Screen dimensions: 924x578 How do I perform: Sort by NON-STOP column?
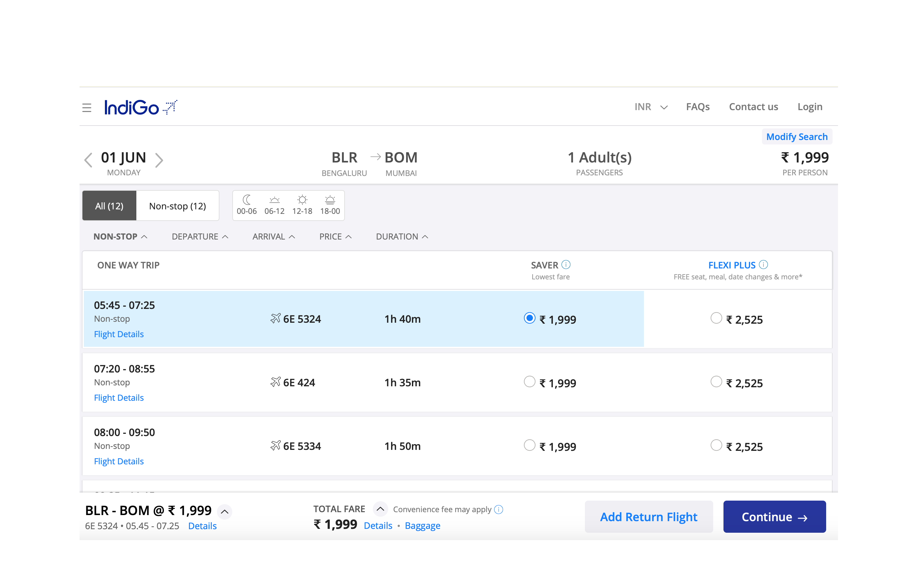tap(120, 237)
